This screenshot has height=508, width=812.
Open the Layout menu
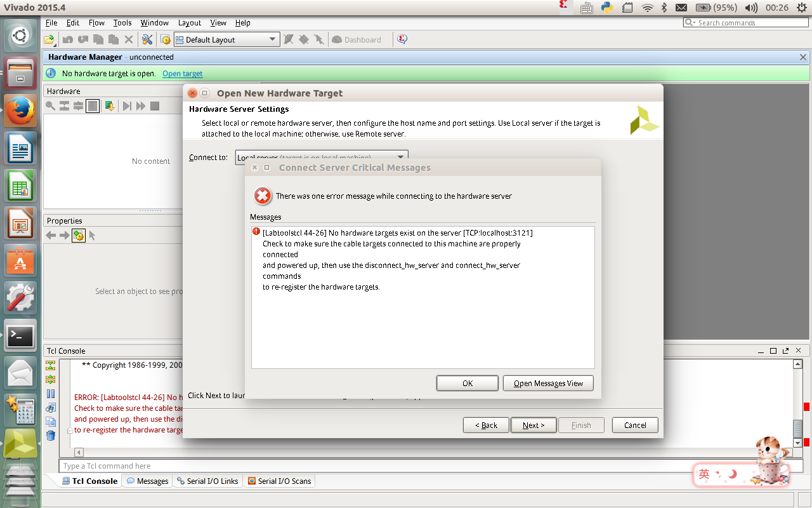coord(190,23)
